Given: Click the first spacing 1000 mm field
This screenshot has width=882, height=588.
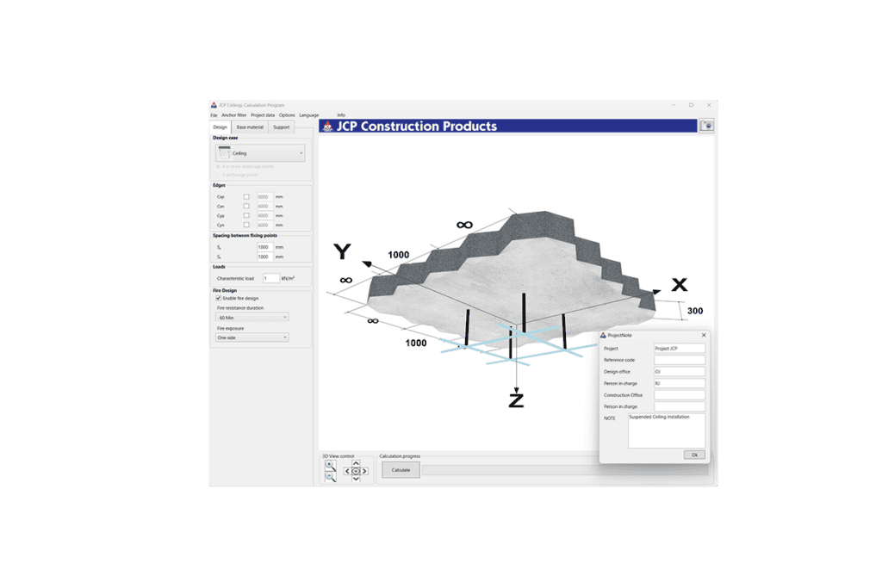Looking at the screenshot, I should pos(265,247).
